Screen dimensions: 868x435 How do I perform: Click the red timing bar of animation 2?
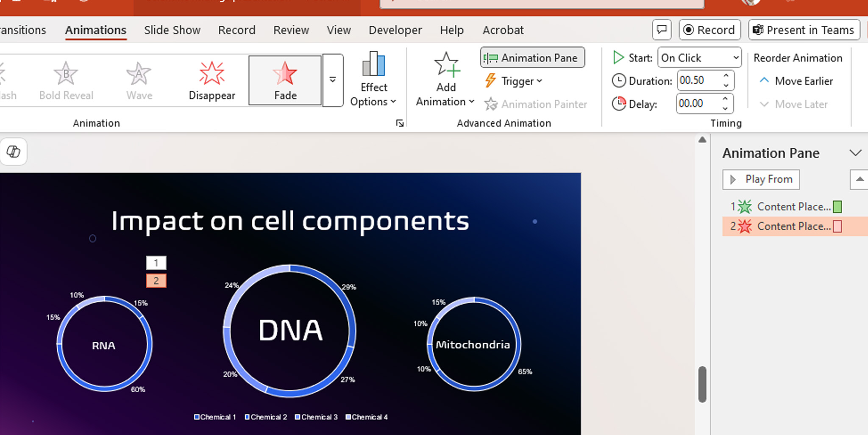click(x=837, y=226)
